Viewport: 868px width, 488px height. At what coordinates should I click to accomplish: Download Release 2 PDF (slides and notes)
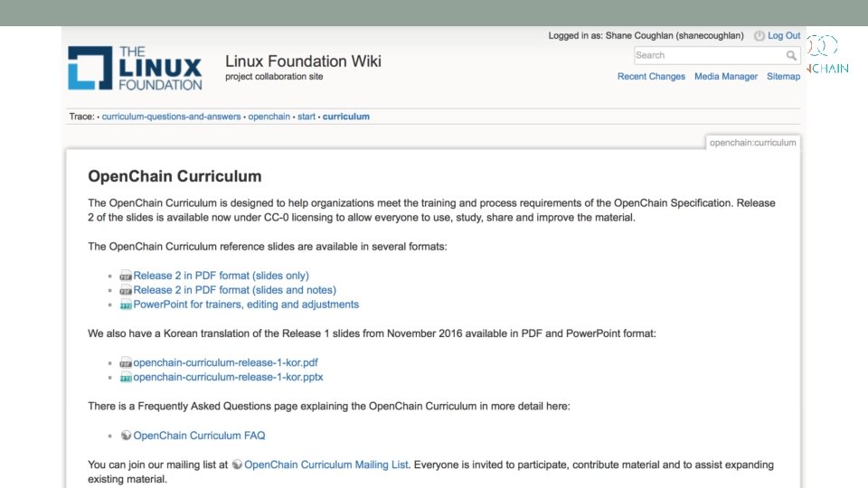point(235,290)
